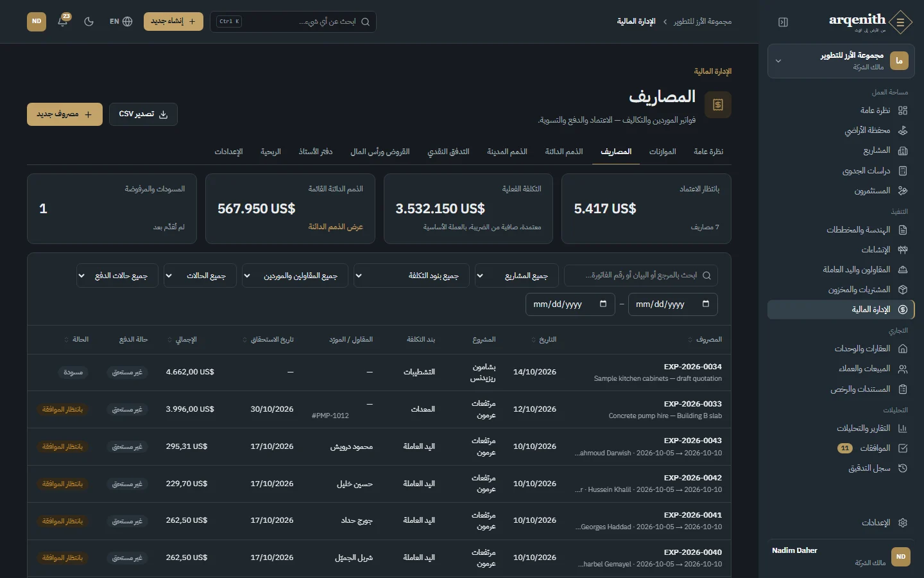The height and width of the screenshot is (578, 924).
Task: Open الهندسة والمخططات sidebar icon
Action: pyautogui.click(x=903, y=230)
